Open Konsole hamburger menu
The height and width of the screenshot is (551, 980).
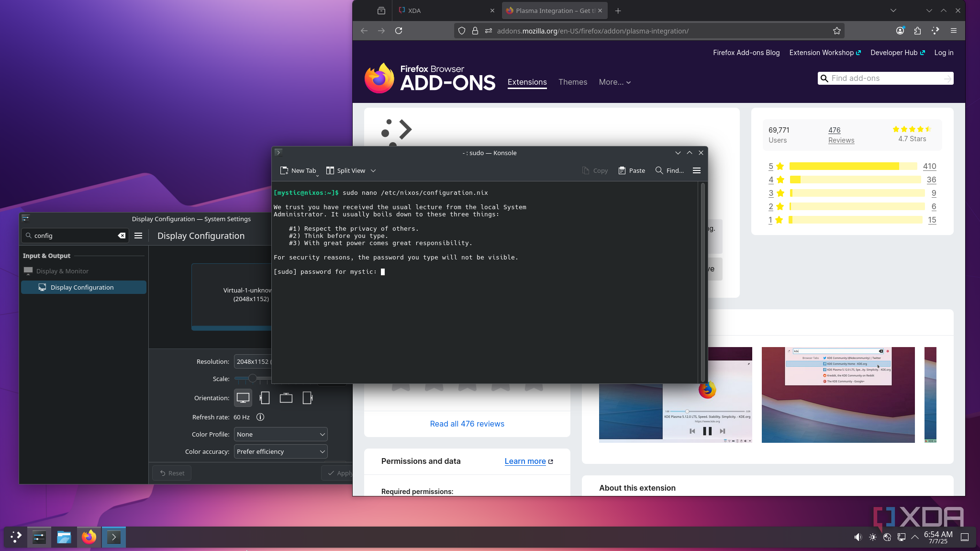click(697, 170)
